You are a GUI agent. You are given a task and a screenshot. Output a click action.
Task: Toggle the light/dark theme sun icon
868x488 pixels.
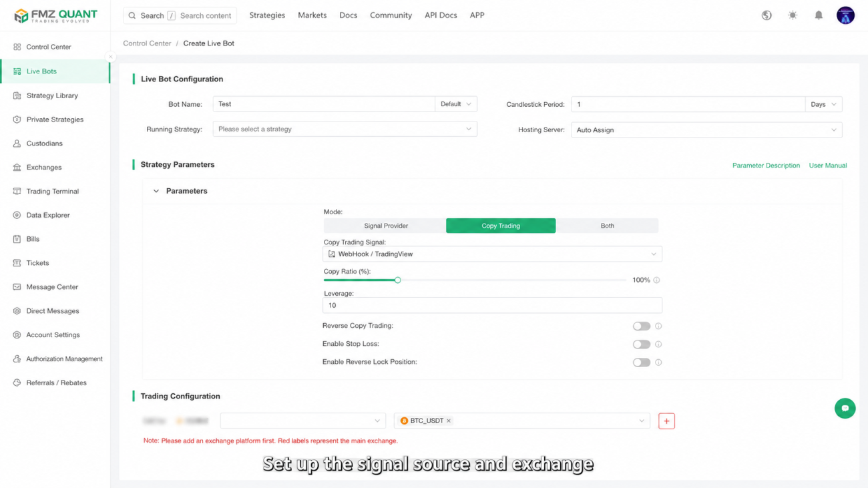pyautogui.click(x=793, y=15)
